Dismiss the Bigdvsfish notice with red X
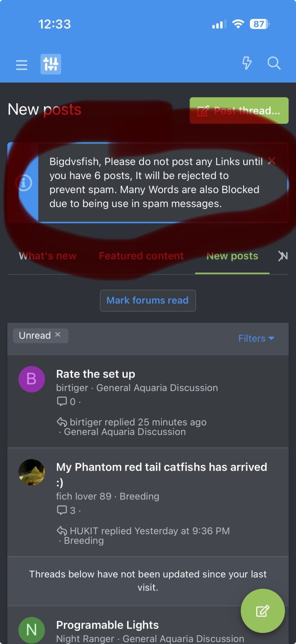Viewport: 296px width, 644px height. coord(272,161)
